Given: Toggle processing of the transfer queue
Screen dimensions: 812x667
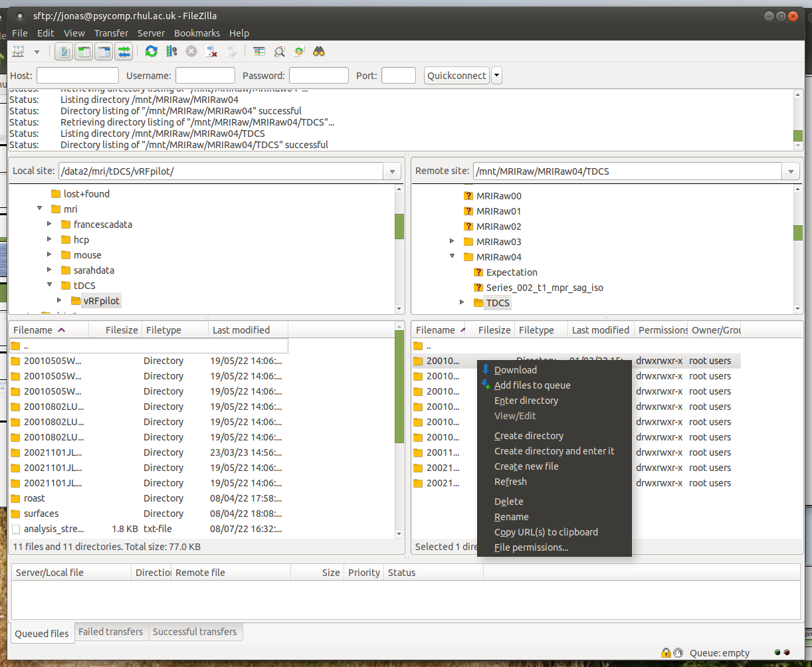Looking at the screenshot, I should point(171,51).
